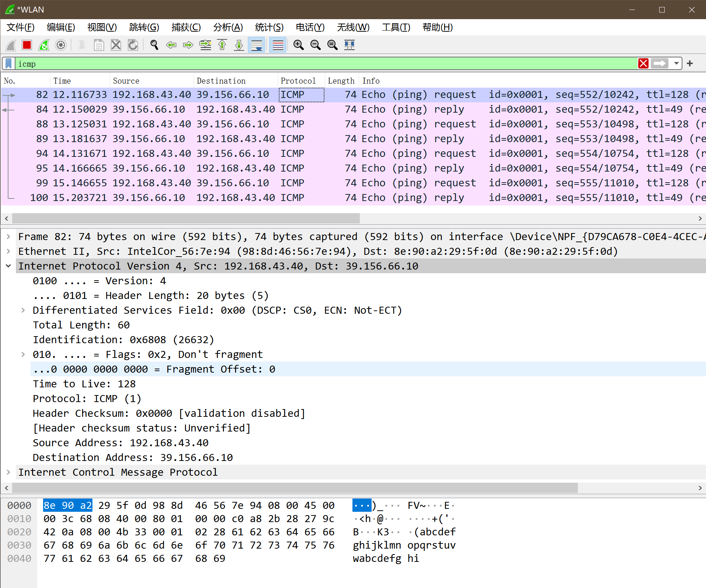Screen dimensions: 706x588
Task: Stop the running capture with red square
Action: pos(27,45)
